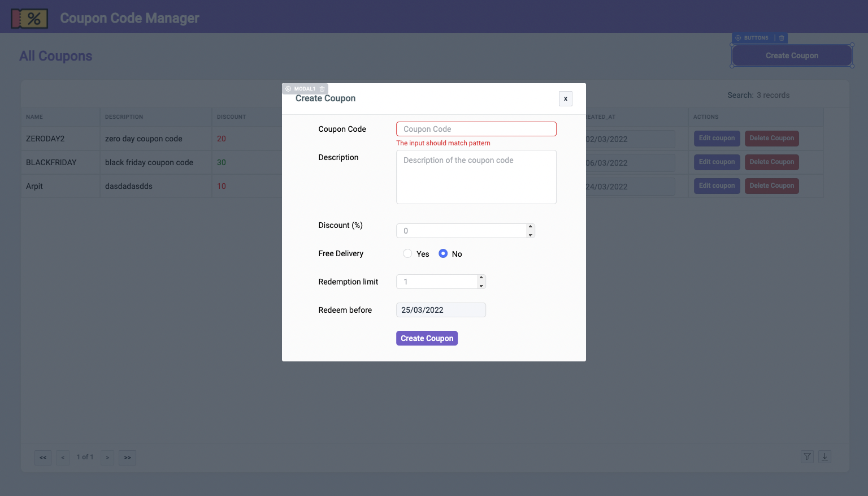Click the coupon percent logo icon
This screenshot has height=496, width=868.
pyautogui.click(x=29, y=19)
